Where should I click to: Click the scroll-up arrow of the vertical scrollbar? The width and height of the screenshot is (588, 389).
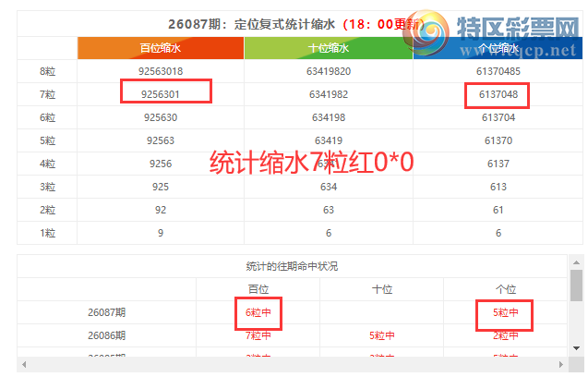pyautogui.click(x=576, y=261)
